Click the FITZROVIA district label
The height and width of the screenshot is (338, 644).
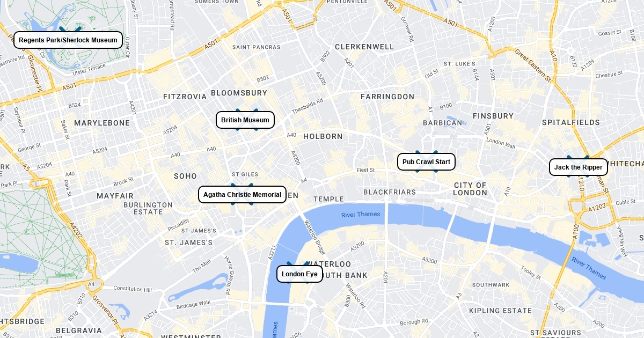point(185,97)
